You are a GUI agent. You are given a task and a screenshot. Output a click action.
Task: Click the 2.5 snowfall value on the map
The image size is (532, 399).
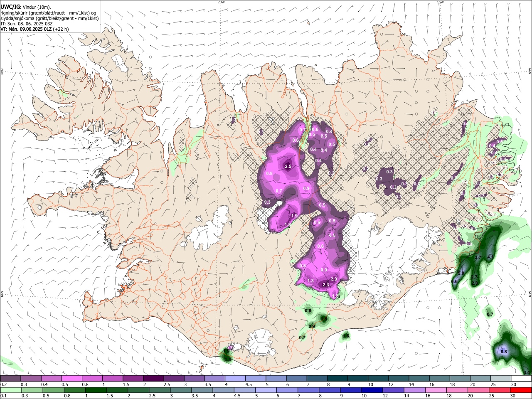click(288, 166)
